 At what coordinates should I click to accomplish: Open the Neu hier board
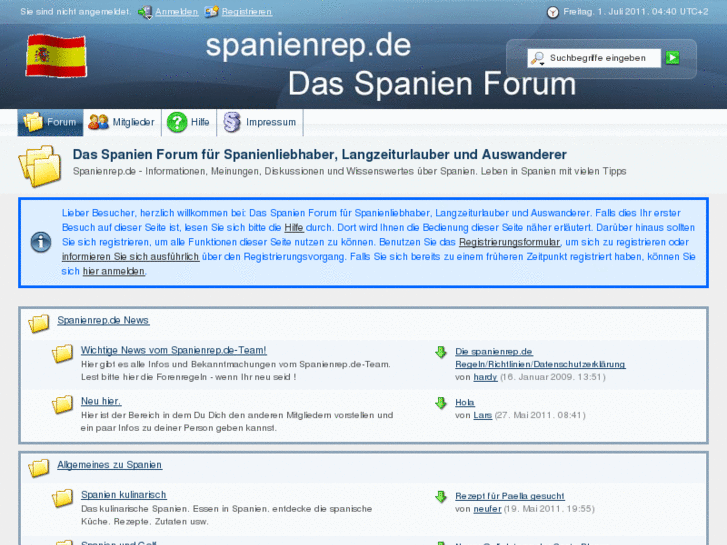click(101, 401)
